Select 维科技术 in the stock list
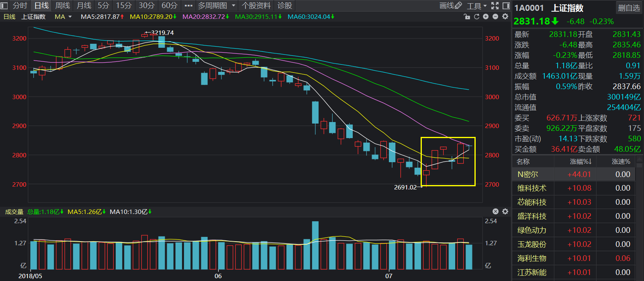 pyautogui.click(x=532, y=188)
